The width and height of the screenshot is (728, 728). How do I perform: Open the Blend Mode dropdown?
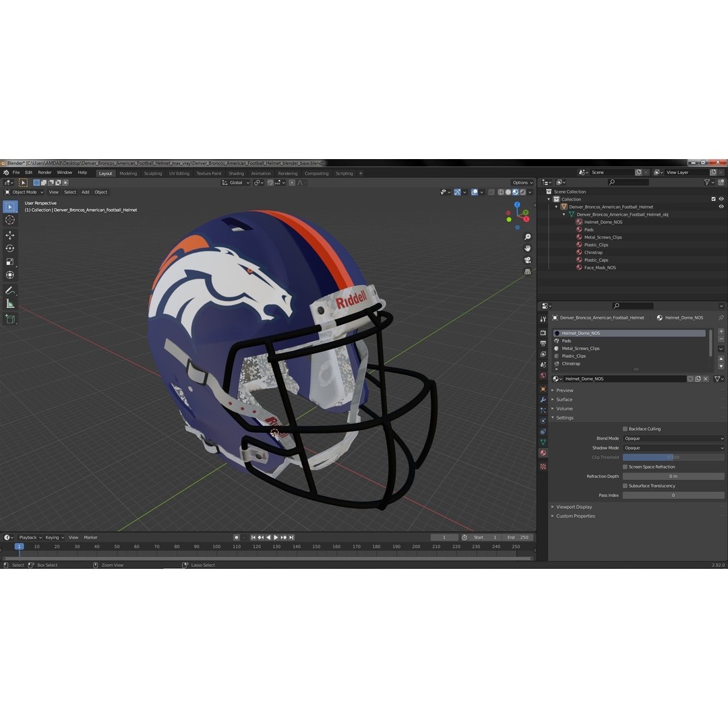pyautogui.click(x=673, y=439)
